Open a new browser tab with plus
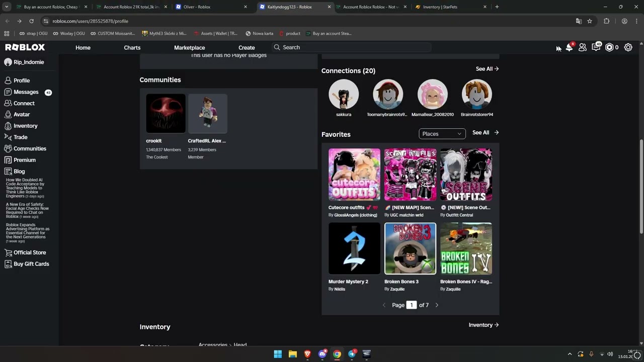The image size is (644, 362). pyautogui.click(x=497, y=7)
